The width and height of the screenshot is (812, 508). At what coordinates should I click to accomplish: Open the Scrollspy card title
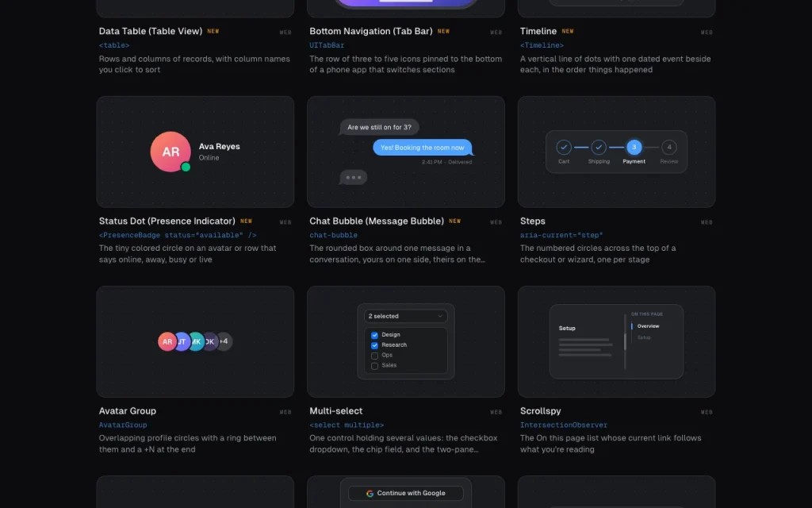click(540, 410)
